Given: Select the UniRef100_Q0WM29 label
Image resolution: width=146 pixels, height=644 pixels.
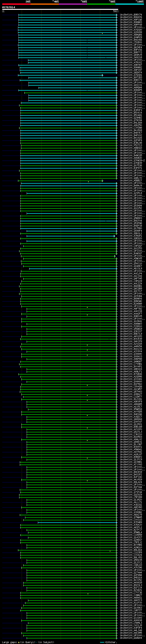Looking at the screenshot, I should click(131, 37).
